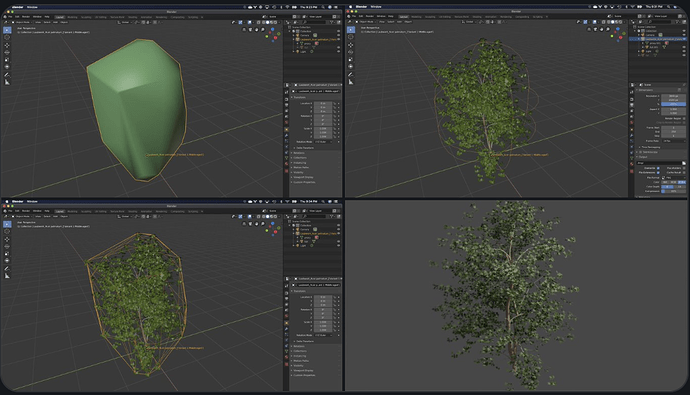Viewport: 690px width, 395px height.
Task: Select the Rotate tool in top-left Blender window
Action: pyautogui.click(x=7, y=52)
